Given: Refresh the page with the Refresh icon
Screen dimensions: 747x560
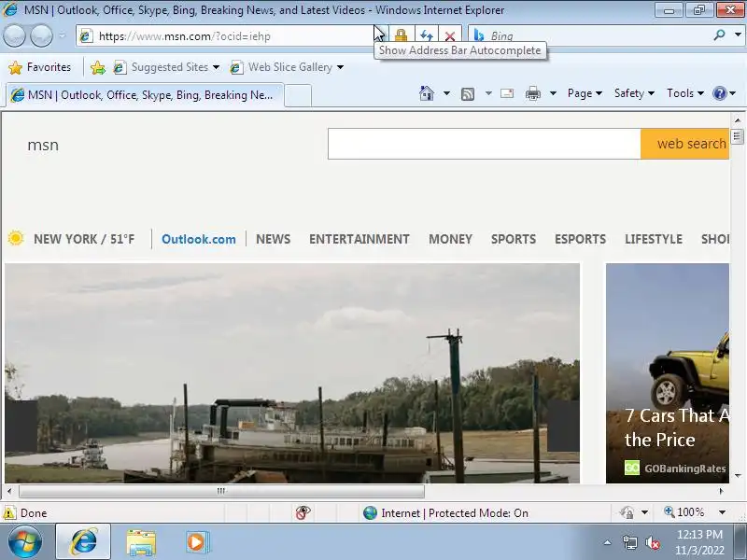Looking at the screenshot, I should [x=427, y=35].
